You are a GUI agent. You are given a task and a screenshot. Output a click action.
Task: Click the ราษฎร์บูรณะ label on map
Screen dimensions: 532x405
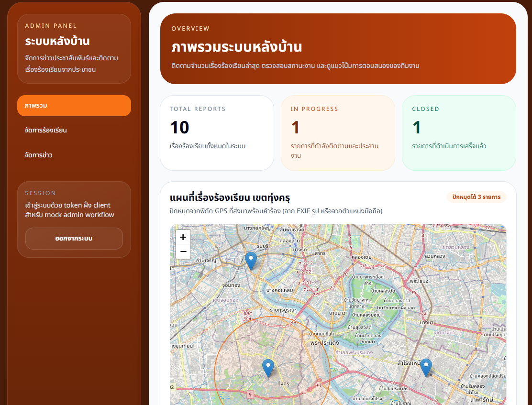coord(283,310)
